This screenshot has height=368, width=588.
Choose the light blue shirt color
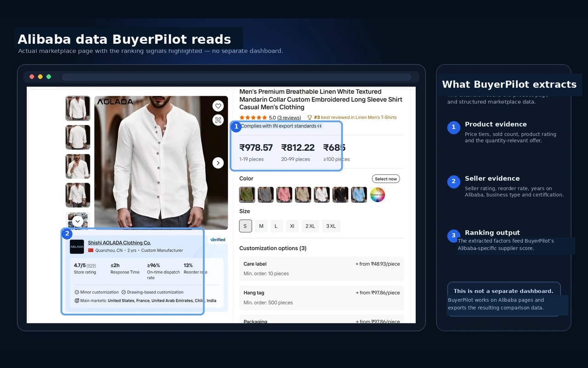359,195
